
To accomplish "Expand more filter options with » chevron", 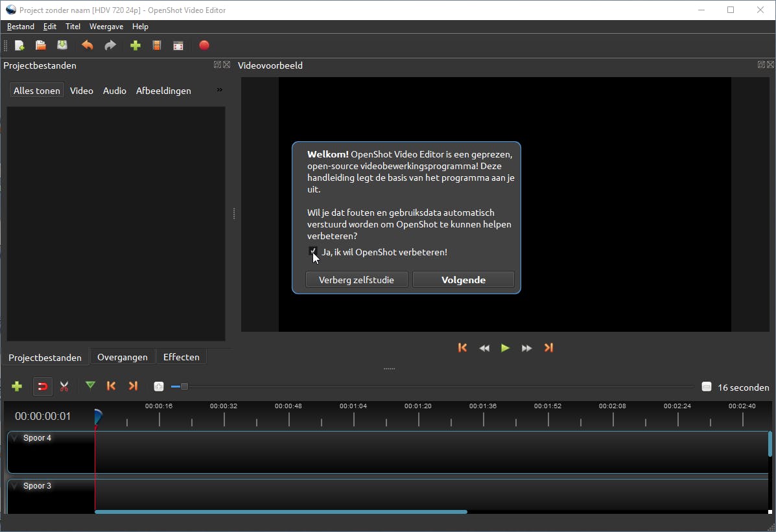I will click(219, 90).
